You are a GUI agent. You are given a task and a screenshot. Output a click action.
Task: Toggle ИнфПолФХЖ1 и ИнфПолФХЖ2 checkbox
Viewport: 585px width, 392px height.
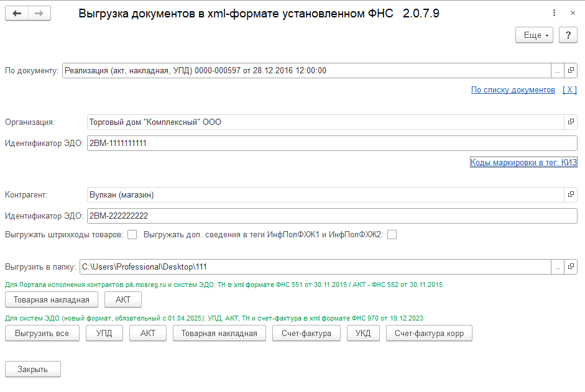[x=392, y=235]
